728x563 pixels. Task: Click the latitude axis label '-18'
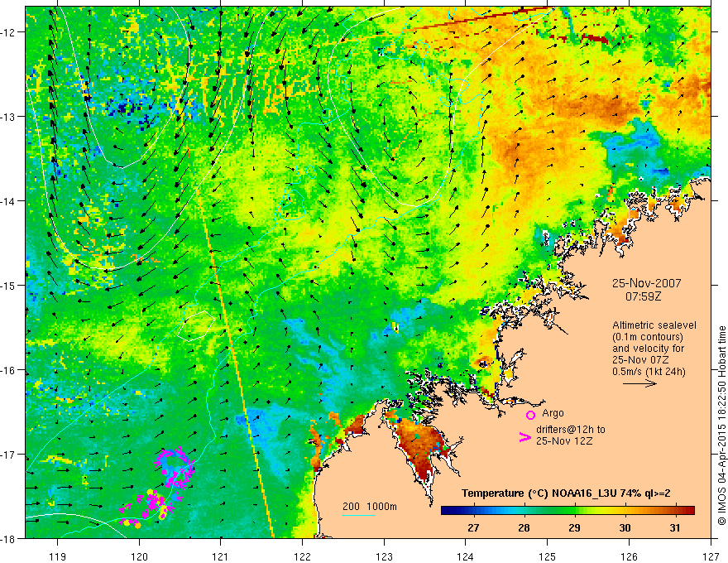coord(8,538)
